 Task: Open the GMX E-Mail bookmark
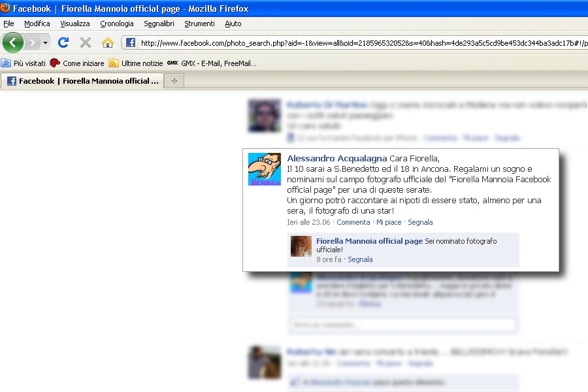coord(212,63)
